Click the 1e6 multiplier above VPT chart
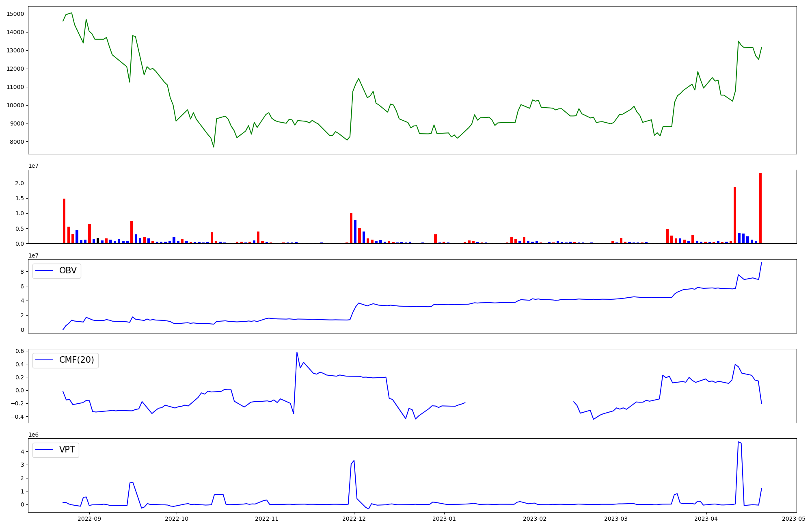 pyautogui.click(x=33, y=435)
